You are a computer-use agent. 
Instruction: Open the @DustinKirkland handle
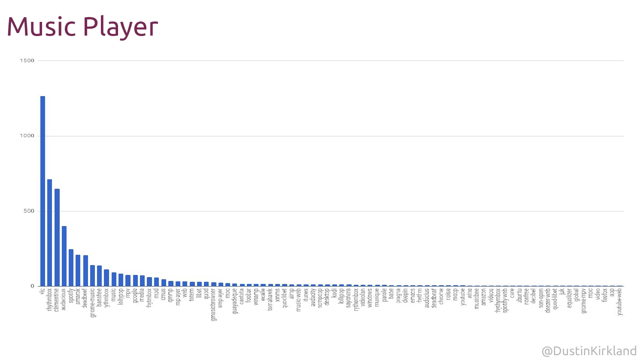click(x=589, y=351)
